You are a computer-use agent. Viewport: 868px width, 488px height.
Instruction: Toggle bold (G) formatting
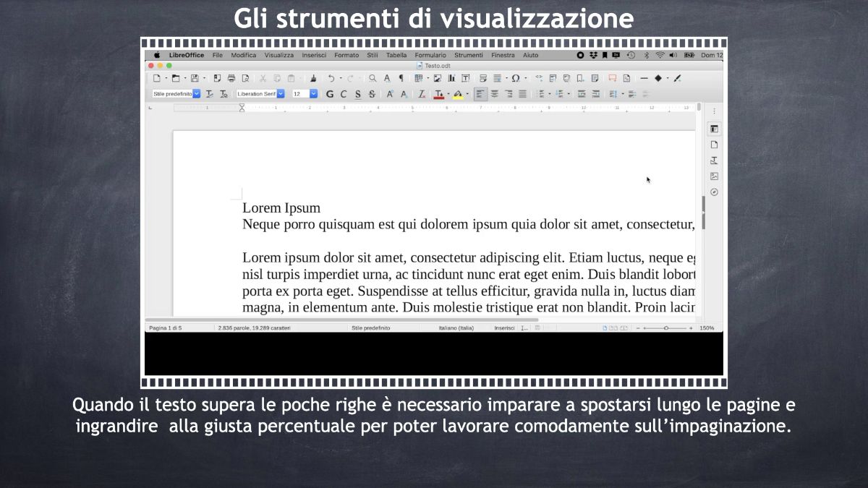(330, 94)
